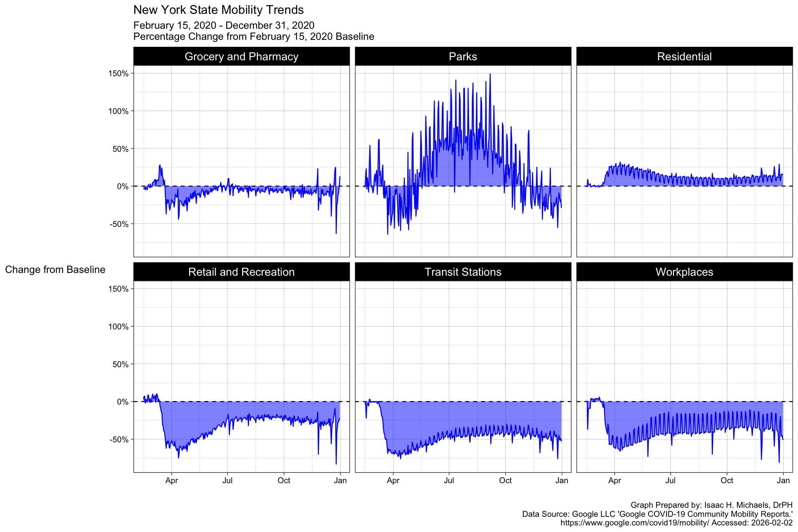
Task: Click the Change from Baseline axis title
Action: click(x=55, y=269)
